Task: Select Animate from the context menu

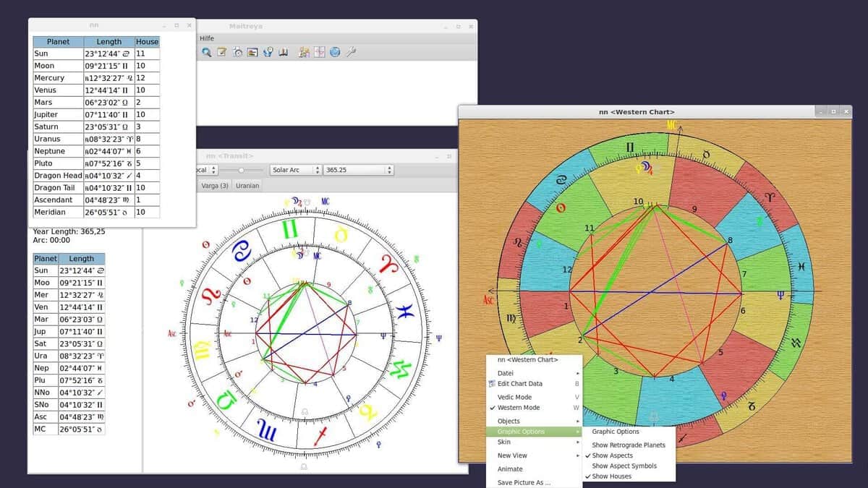Action: [x=510, y=469]
